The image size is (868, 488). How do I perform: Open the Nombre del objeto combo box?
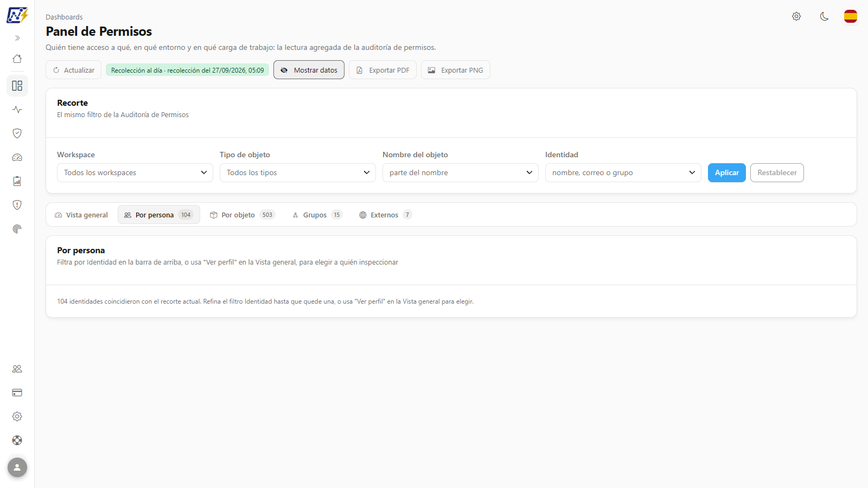point(461,172)
